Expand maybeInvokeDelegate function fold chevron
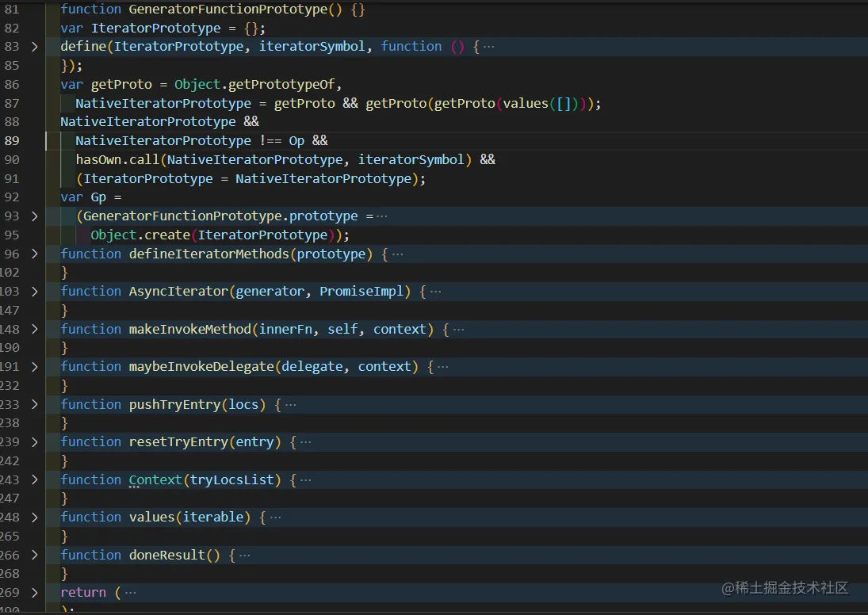This screenshot has height=615, width=868. (x=34, y=367)
